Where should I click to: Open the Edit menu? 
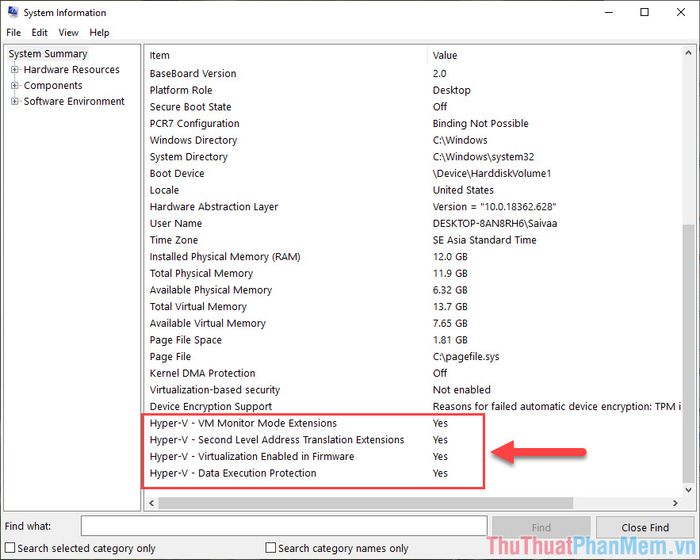pos(39,33)
